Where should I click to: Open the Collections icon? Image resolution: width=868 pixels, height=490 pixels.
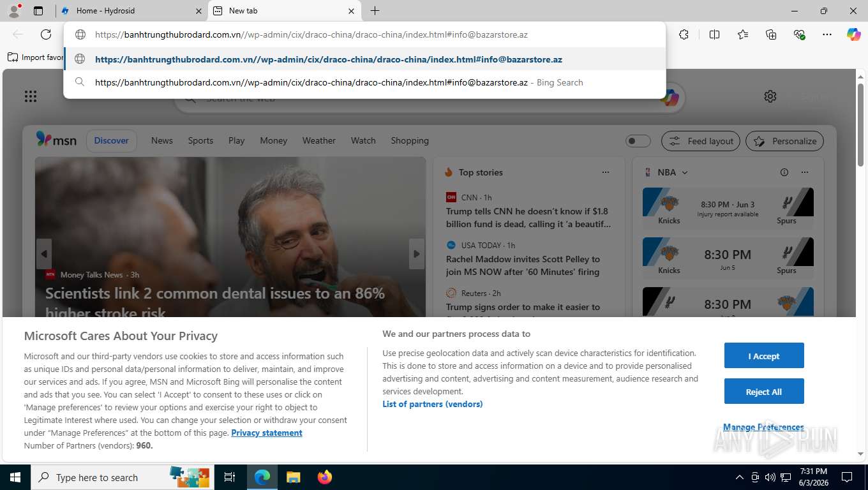pos(771,34)
